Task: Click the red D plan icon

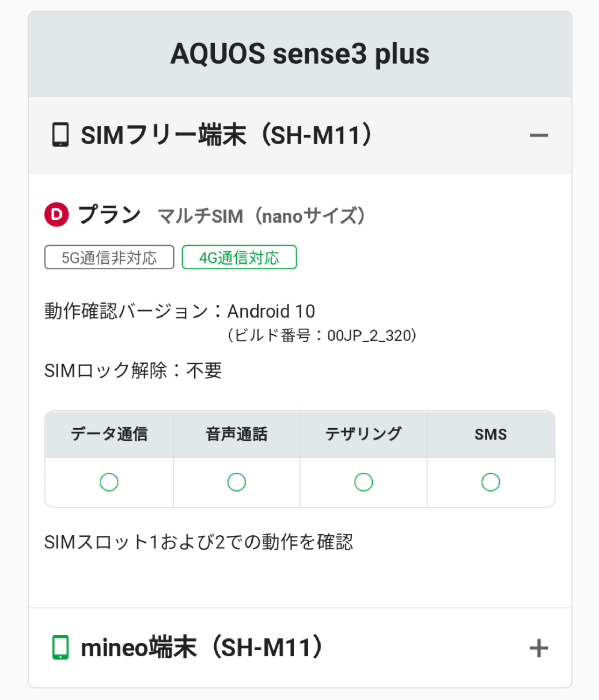Action: [57, 215]
